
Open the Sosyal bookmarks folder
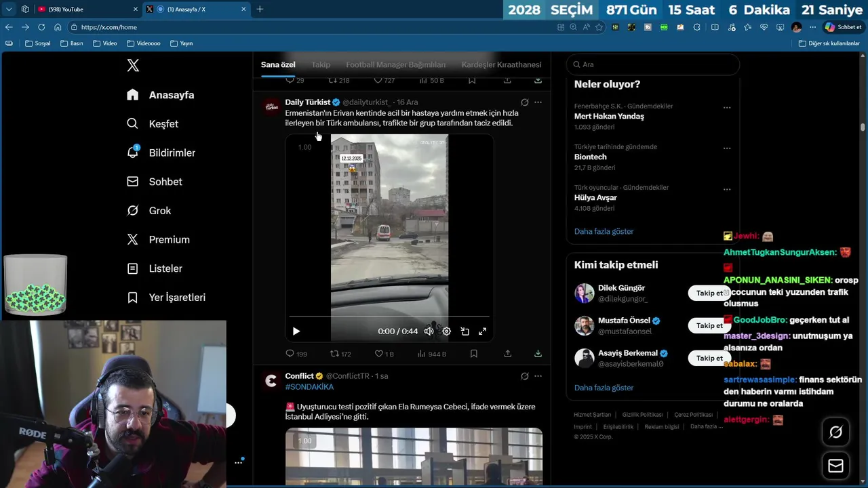38,43
